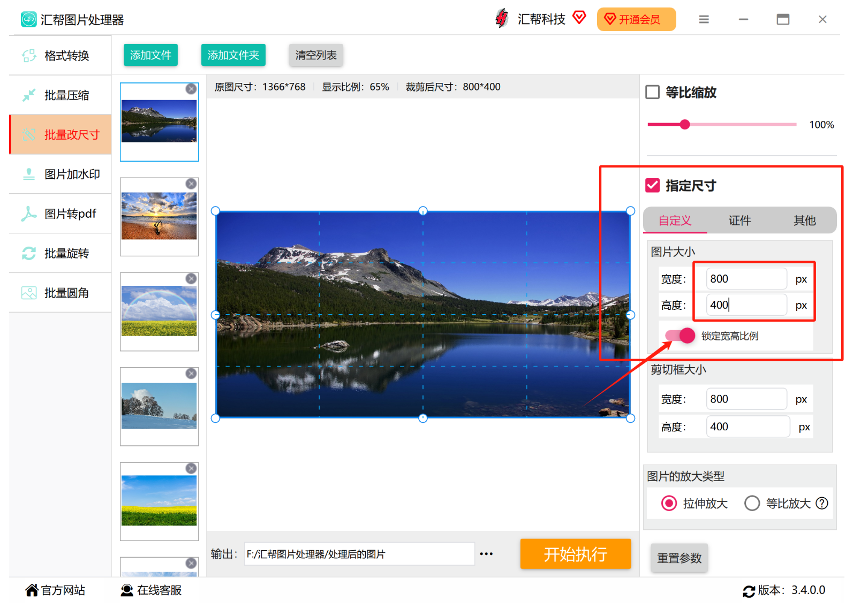Enable the 等比缩放 checkbox
Screen dimensions: 853x616
[x=652, y=92]
